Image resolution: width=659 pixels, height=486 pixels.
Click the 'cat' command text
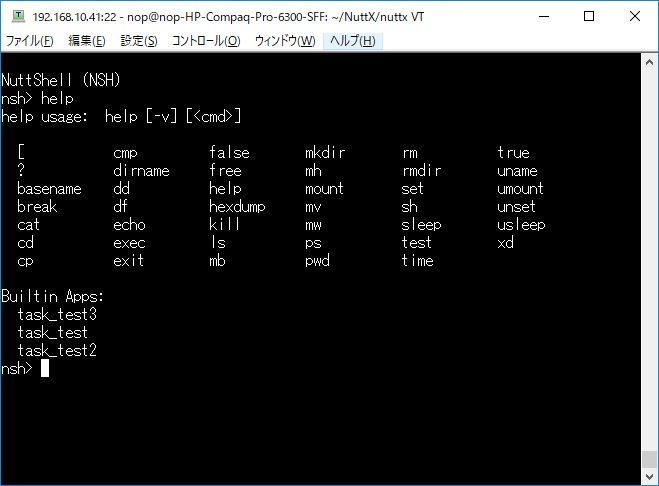[29, 225]
